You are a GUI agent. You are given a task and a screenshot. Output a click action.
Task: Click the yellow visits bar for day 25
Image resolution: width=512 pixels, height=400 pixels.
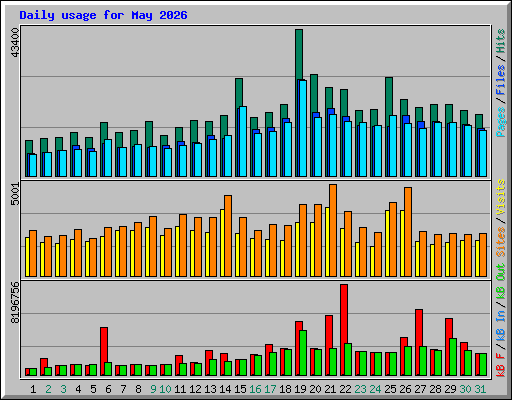[x=387, y=243]
